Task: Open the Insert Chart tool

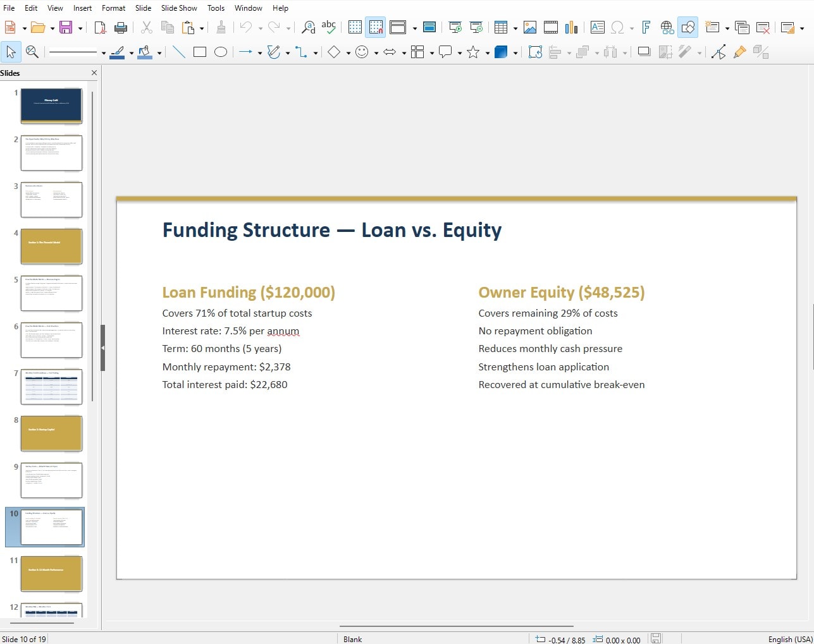Action: [570, 28]
